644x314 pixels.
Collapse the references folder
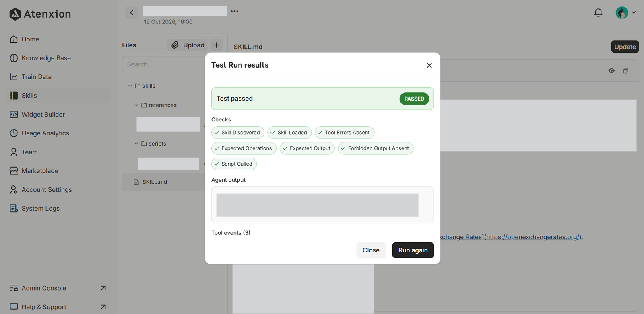pos(136,105)
